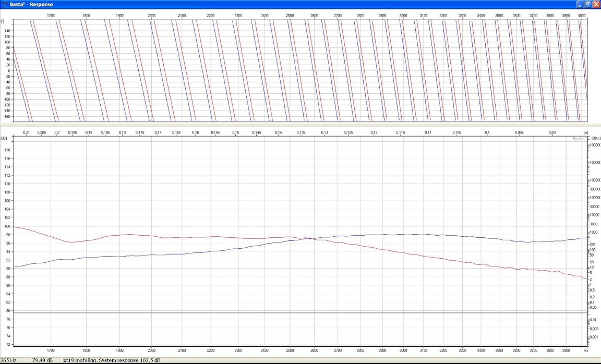
Task: Click the 3000 label on bottom frequency axis
Action: point(403,351)
